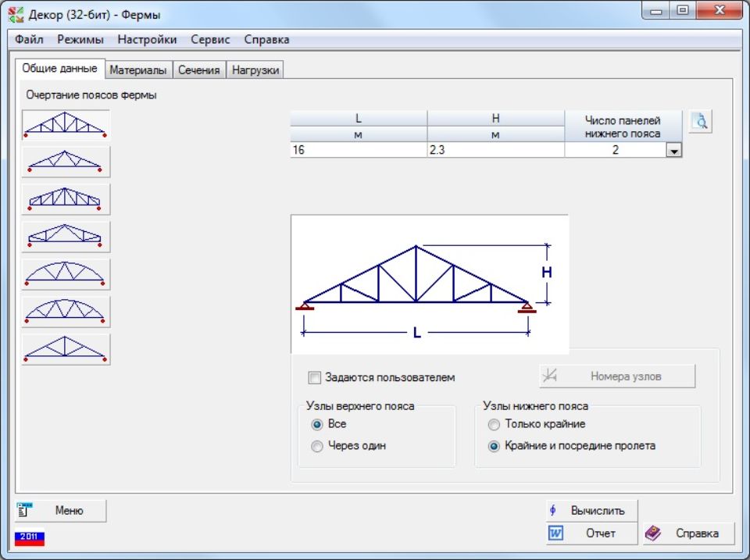The image size is (750, 560).
Task: Enable 'Задаются пользователем' checkbox
Action: click(x=315, y=378)
